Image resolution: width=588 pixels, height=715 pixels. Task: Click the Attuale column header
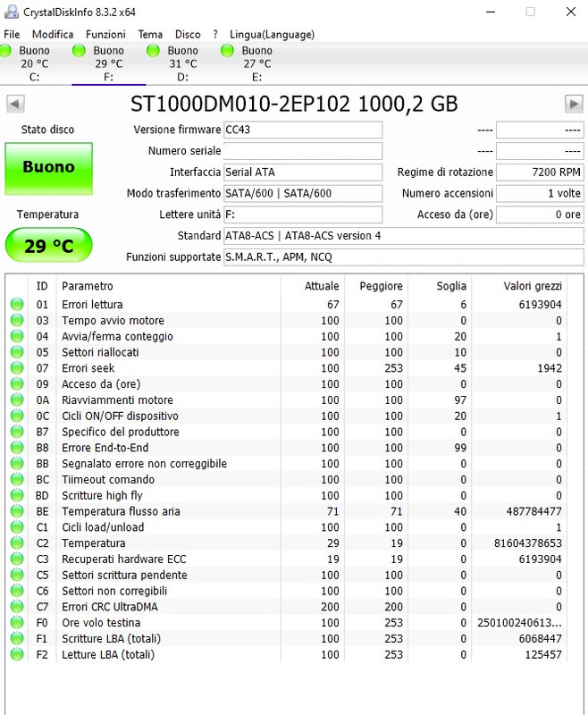click(313, 286)
